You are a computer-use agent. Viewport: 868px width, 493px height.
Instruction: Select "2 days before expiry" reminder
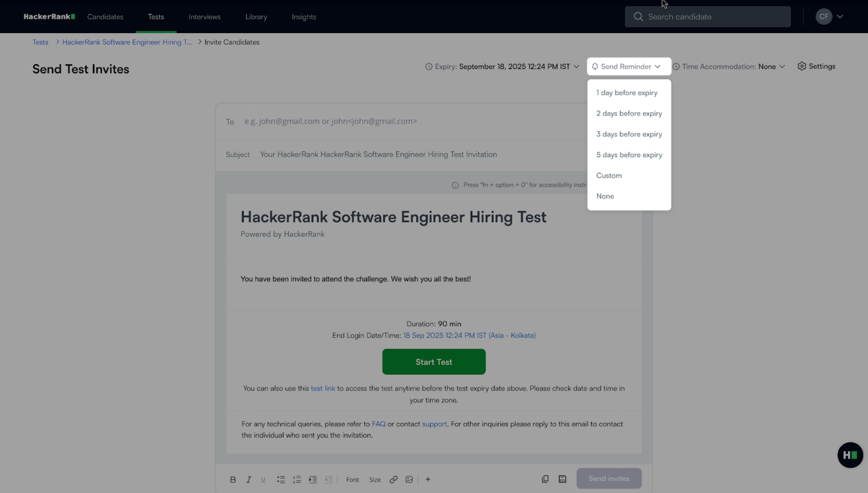[x=629, y=113]
